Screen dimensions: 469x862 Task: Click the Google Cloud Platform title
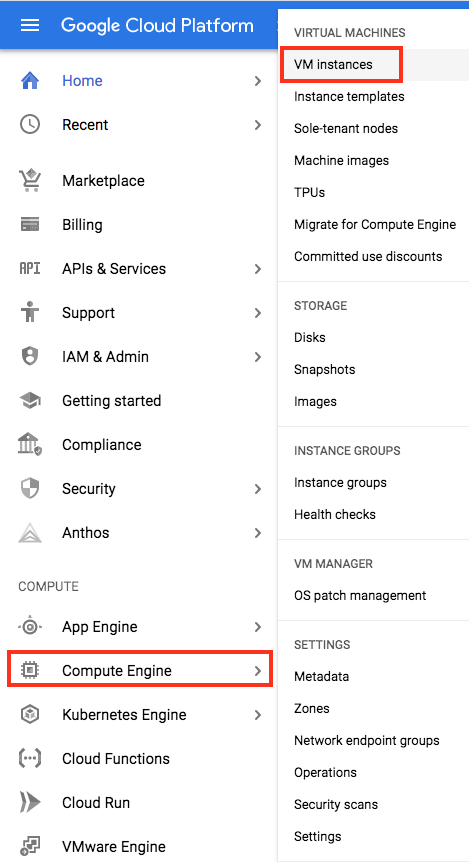157,25
